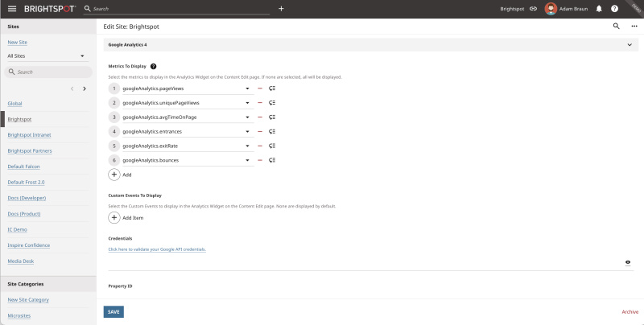Click the list icon on the pageViews row
Image resolution: width=644 pixels, height=325 pixels.
click(272, 88)
